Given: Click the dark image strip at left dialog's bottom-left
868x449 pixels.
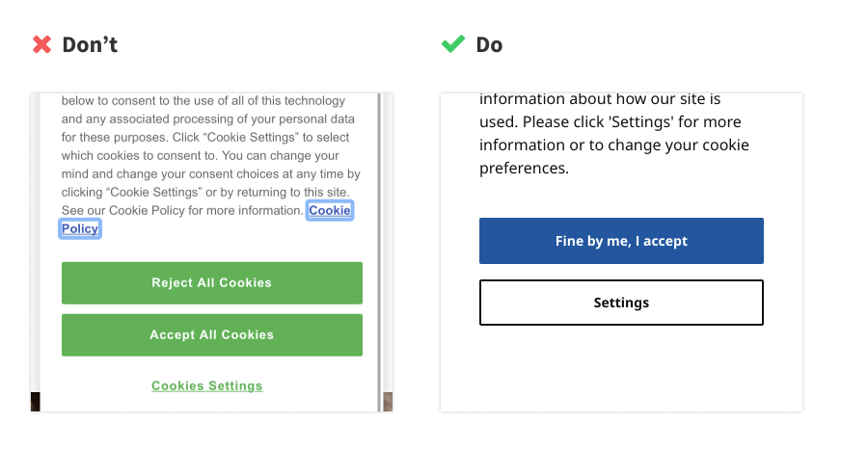Looking at the screenshot, I should tap(35, 402).
